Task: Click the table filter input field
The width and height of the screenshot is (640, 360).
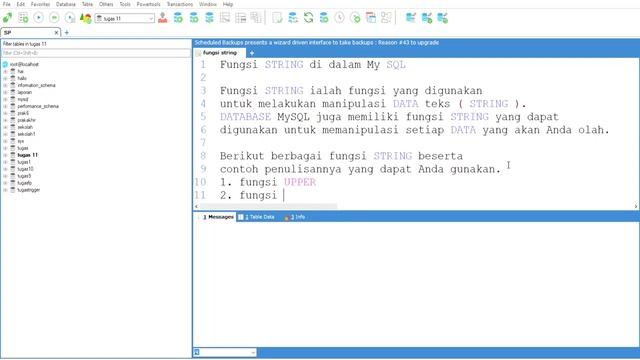Action: [x=96, y=53]
